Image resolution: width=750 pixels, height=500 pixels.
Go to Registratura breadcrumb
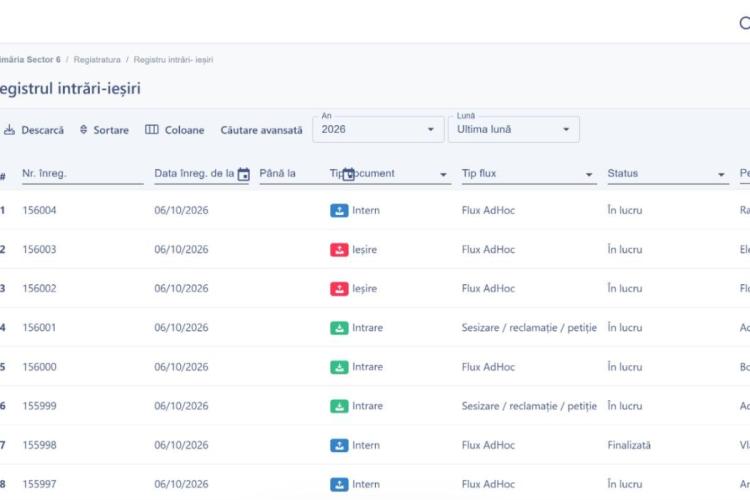click(x=97, y=60)
